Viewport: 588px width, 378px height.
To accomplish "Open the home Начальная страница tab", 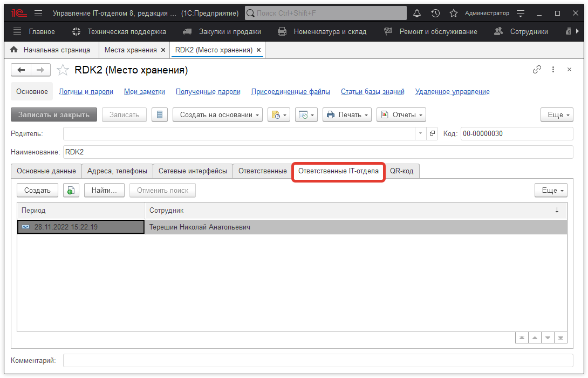I will click(x=51, y=50).
